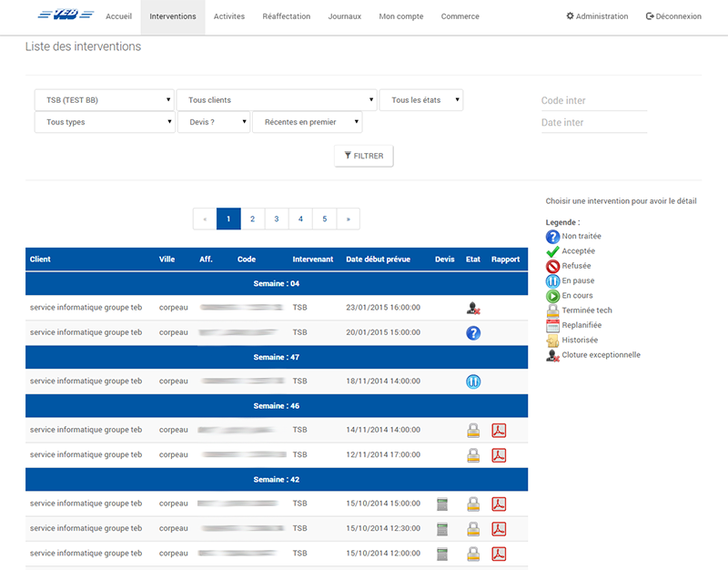Image resolution: width=728 pixels, height=570 pixels.
Task: Open the Récentes en premier sort dropdown
Action: pos(307,122)
